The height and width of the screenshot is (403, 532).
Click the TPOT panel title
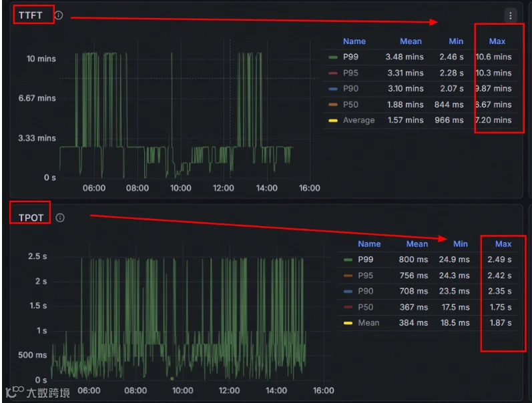31,218
